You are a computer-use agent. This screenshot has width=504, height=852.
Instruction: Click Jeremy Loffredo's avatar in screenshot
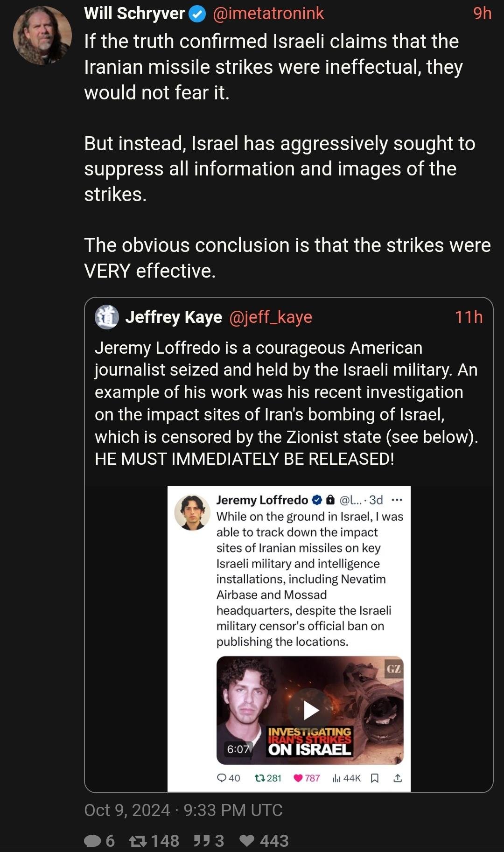(192, 512)
